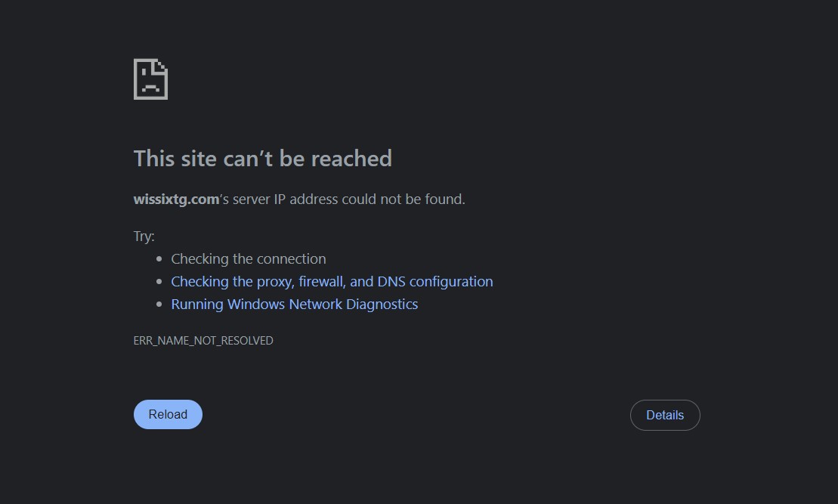Select the ERR_NAME_NOT_RESOLVED error code
The image size is (838, 504).
coord(203,340)
